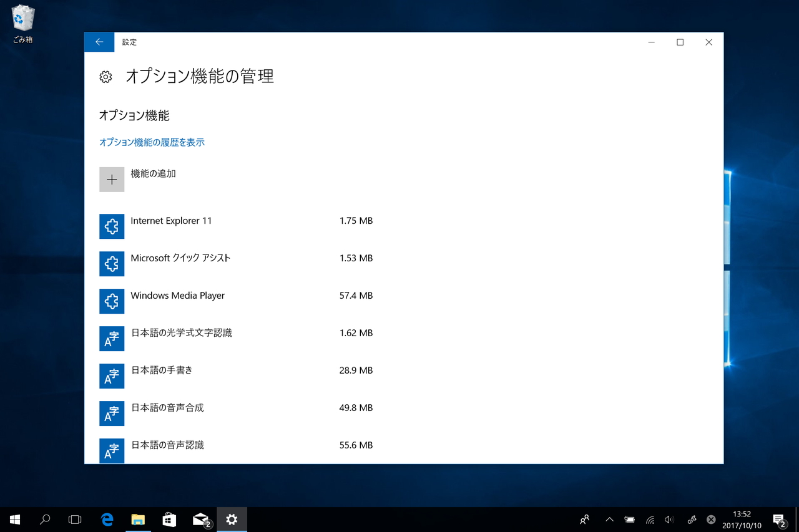Click the 機能の追加 label
799x532 pixels.
(x=153, y=173)
